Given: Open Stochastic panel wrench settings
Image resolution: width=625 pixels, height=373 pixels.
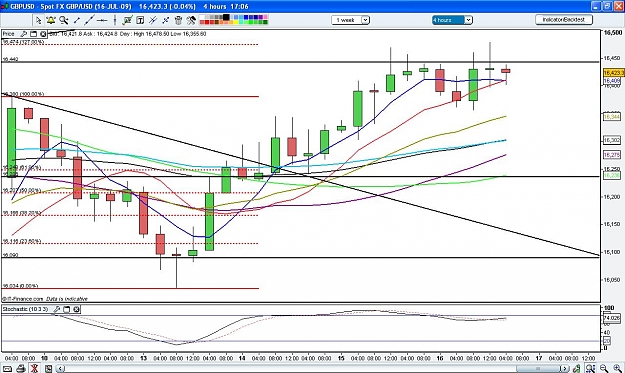Looking at the screenshot, I should click(57, 309).
